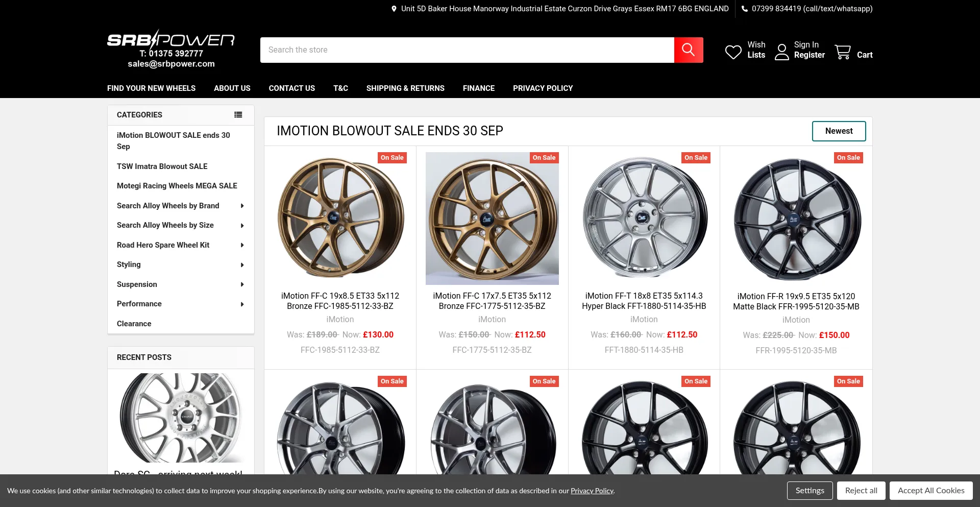This screenshot has width=980, height=507.
Task: Expand the Suspension category arrow
Action: 242,284
